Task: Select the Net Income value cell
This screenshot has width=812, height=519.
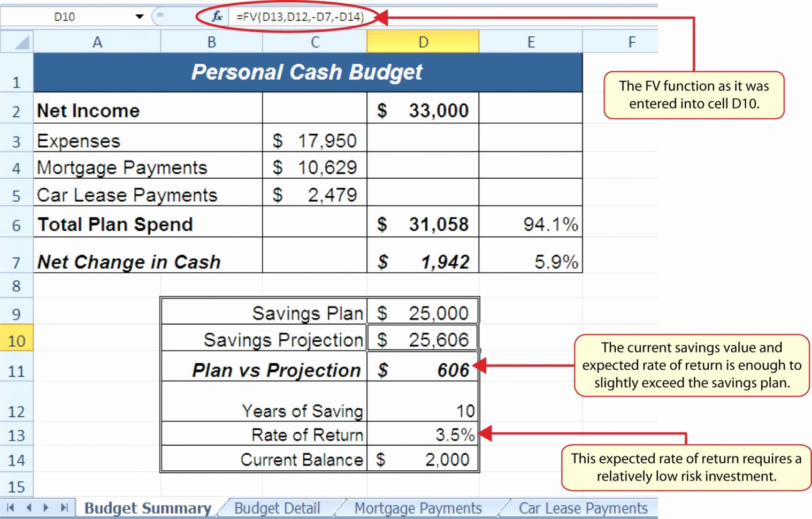Action: 423,110
